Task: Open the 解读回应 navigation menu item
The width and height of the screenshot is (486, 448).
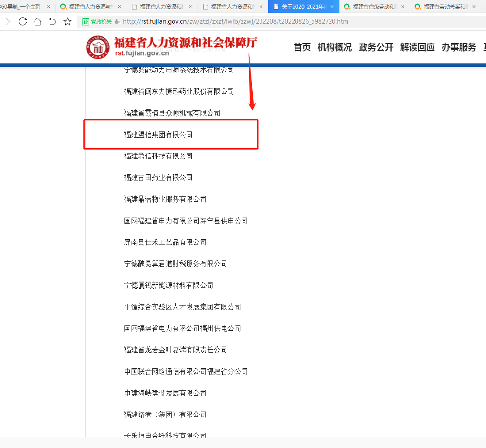Action: point(417,47)
